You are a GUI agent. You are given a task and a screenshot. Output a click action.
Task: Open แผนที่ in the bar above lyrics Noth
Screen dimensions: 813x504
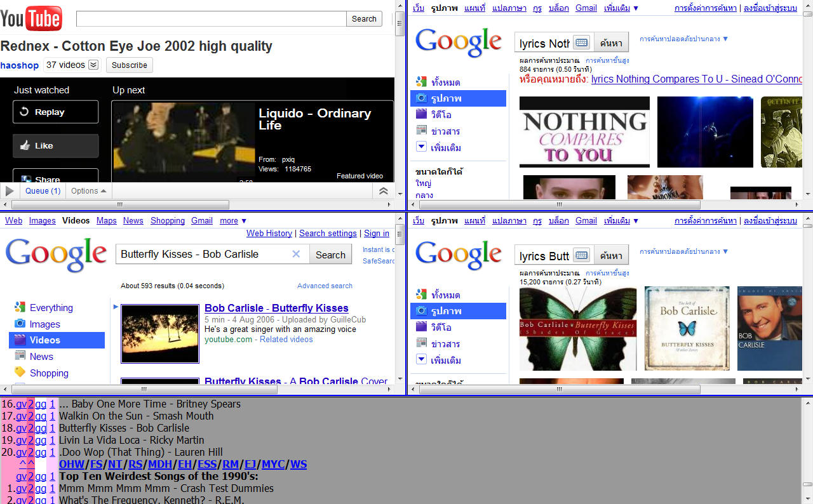pyautogui.click(x=474, y=8)
